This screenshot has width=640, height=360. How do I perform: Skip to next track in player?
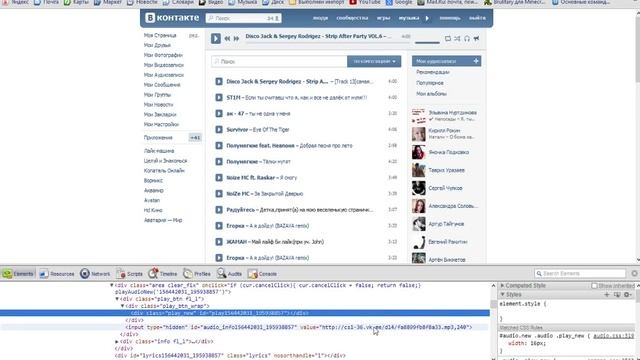(x=236, y=38)
